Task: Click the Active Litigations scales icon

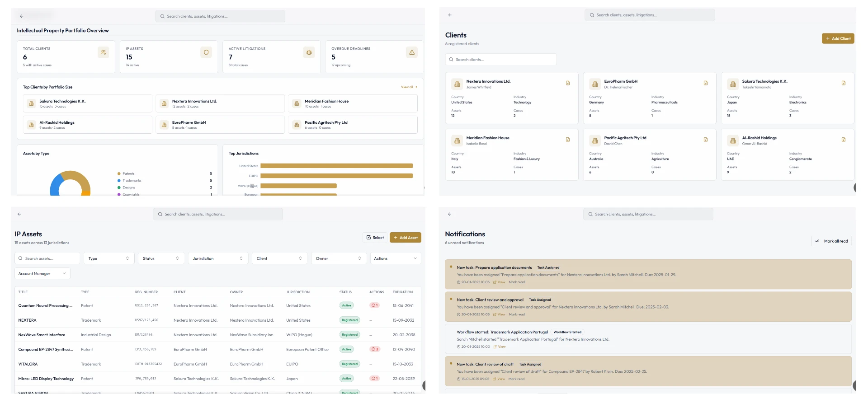Action: 309,52
